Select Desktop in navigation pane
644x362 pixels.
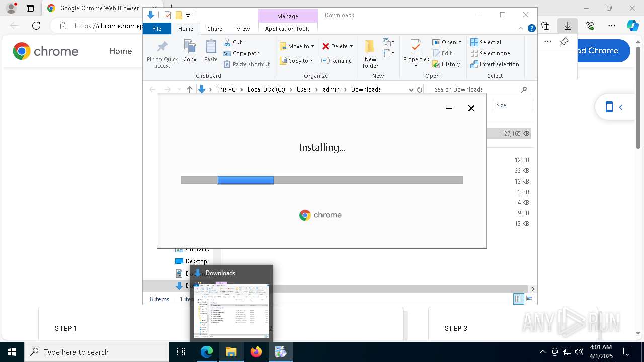coord(191,261)
